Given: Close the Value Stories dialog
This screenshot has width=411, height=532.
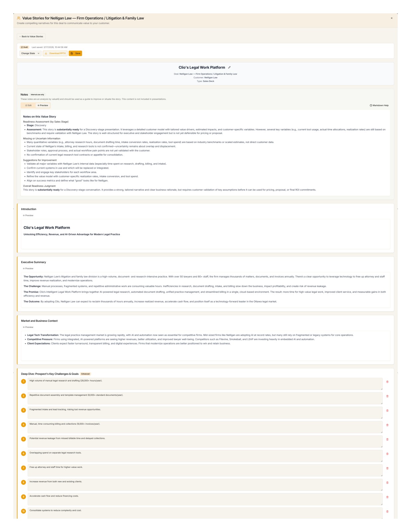Looking at the screenshot, I should (391, 18).
